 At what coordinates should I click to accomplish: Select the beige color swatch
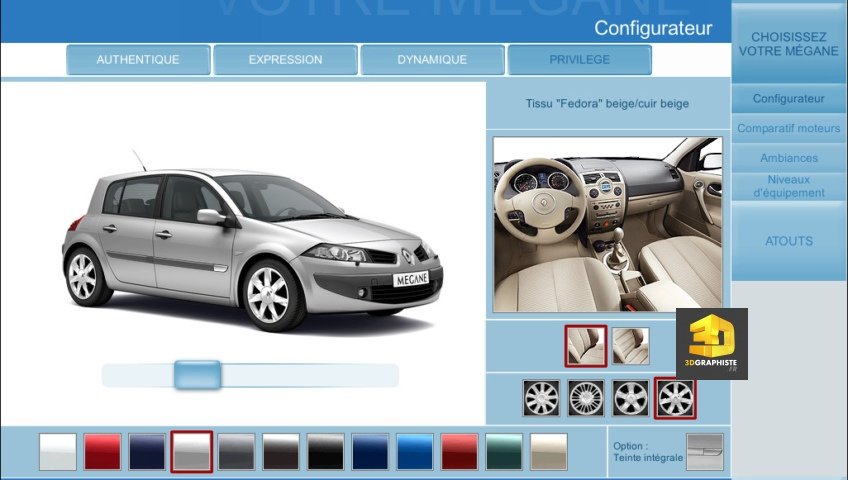549,452
